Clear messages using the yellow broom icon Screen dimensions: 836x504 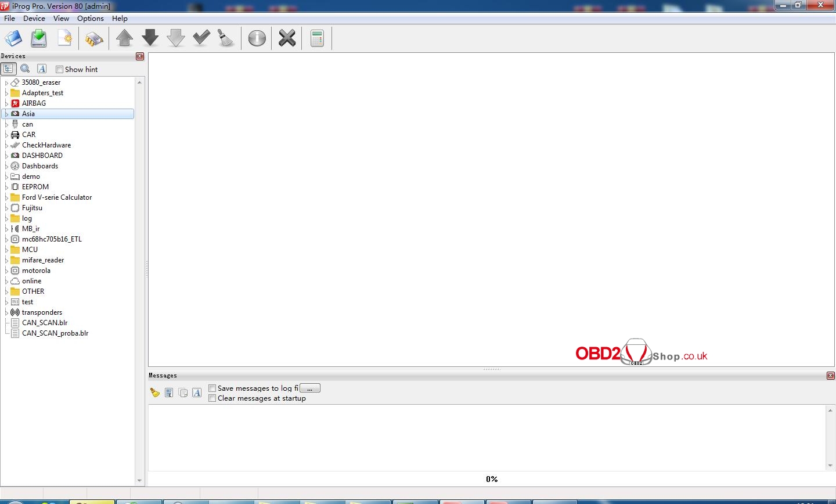[x=154, y=393]
